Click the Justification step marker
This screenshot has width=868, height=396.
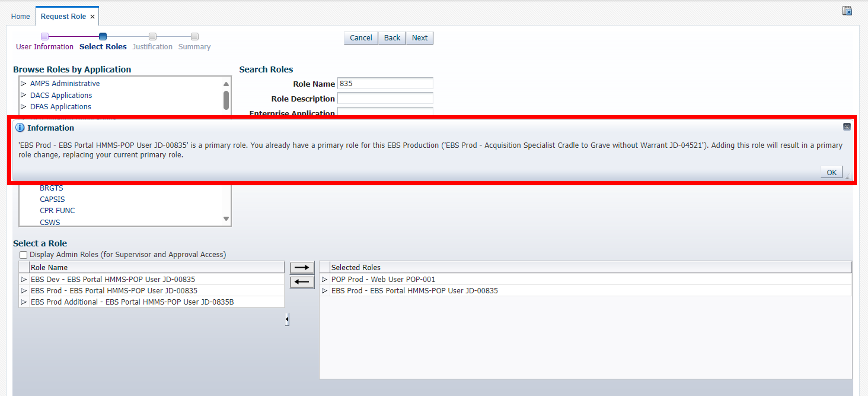(153, 37)
